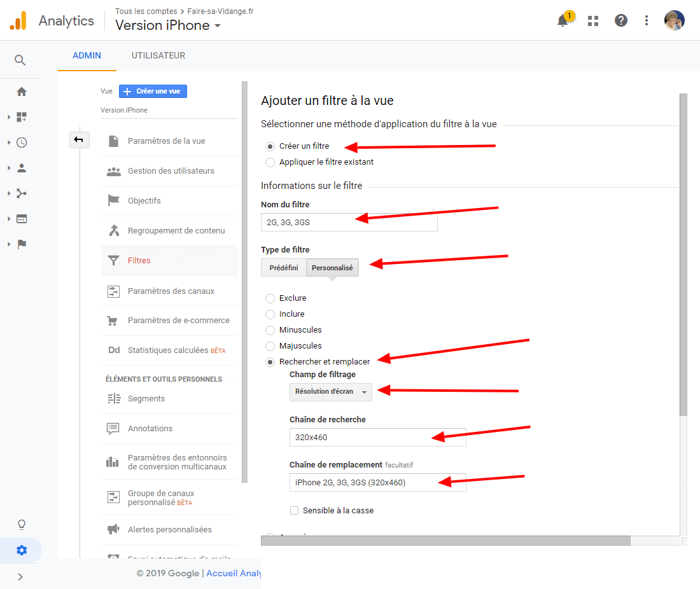Select Appliquer le filtre existant radio
The image size is (700, 589).
coord(270,162)
